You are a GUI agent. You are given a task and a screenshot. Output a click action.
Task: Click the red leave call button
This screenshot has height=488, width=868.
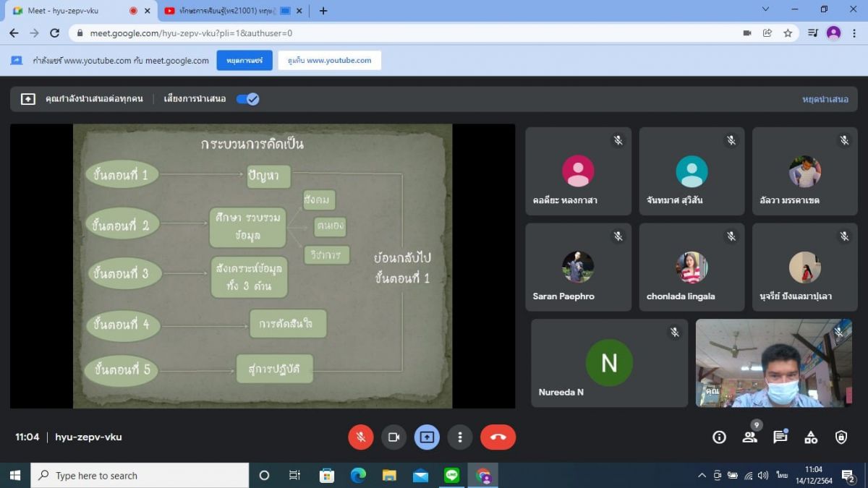498,437
